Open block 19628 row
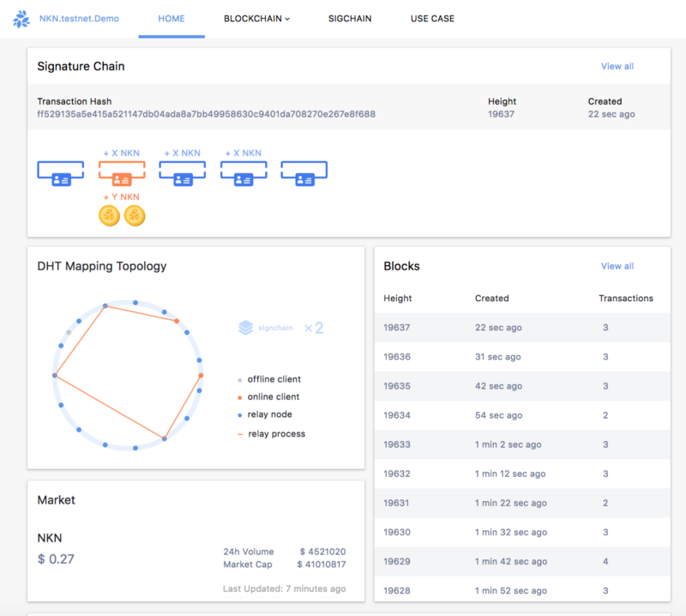This screenshot has height=616, width=686. click(x=522, y=589)
